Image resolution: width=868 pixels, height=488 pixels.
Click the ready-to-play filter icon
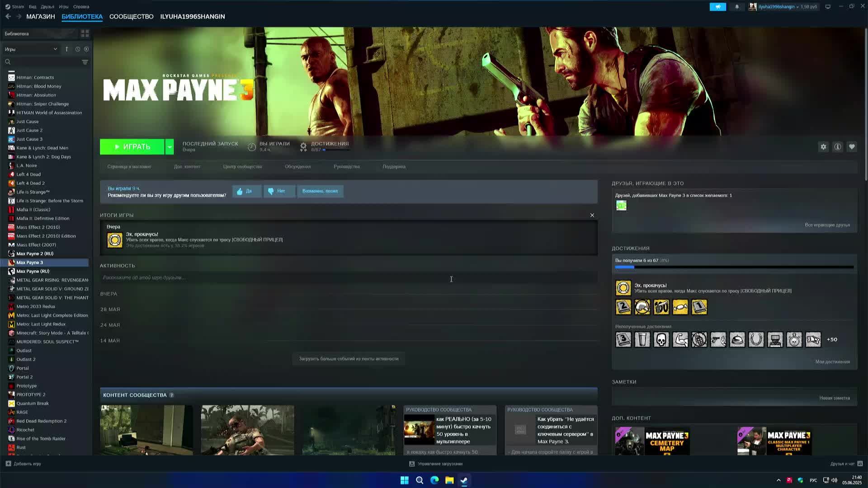(86, 49)
